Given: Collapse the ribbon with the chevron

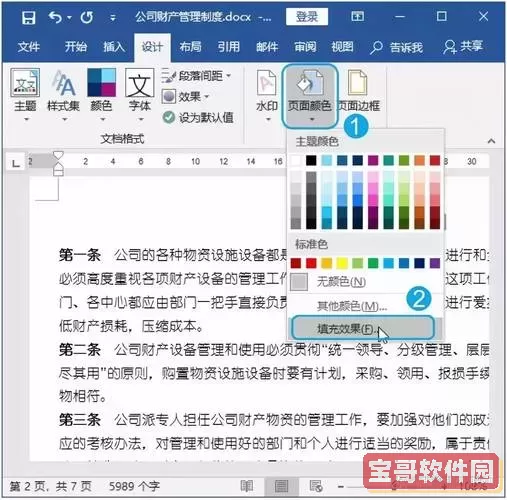Looking at the screenshot, I should click(x=491, y=141).
